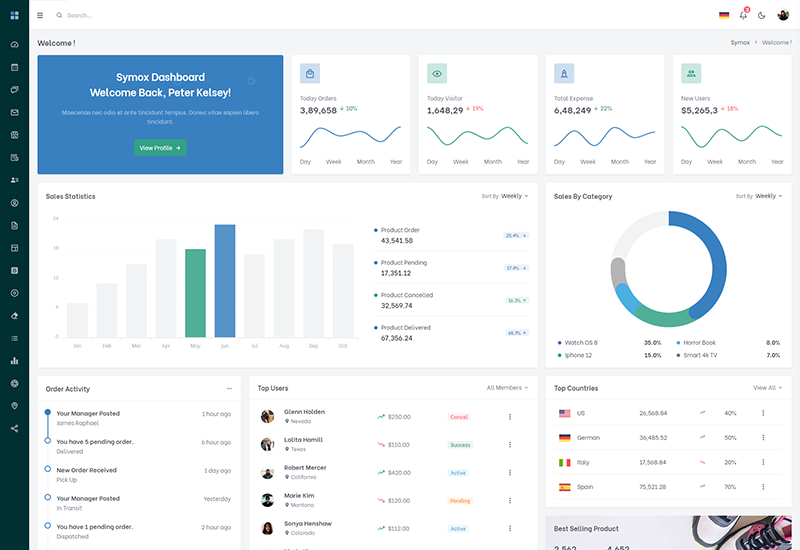Toggle dark mode with the moon icon

pos(762,15)
